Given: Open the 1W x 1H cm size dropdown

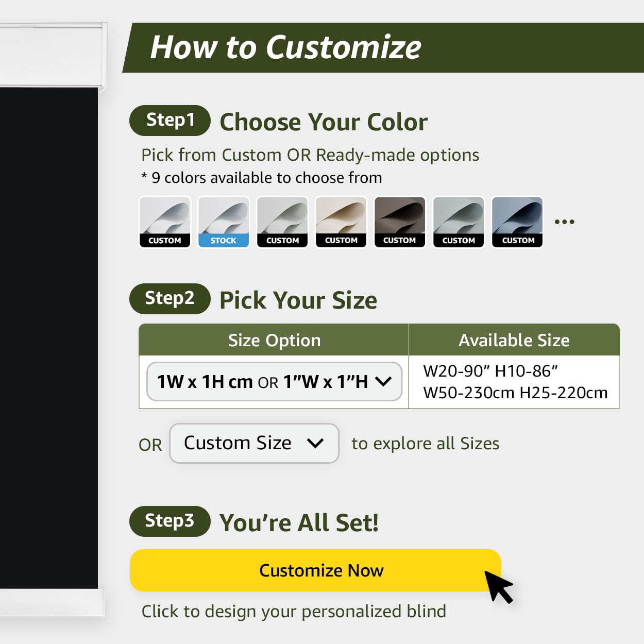Looking at the screenshot, I should coord(274,381).
